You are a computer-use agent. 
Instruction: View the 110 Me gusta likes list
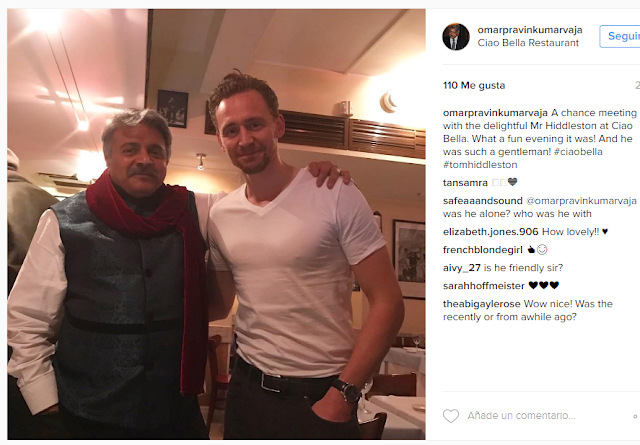(474, 85)
